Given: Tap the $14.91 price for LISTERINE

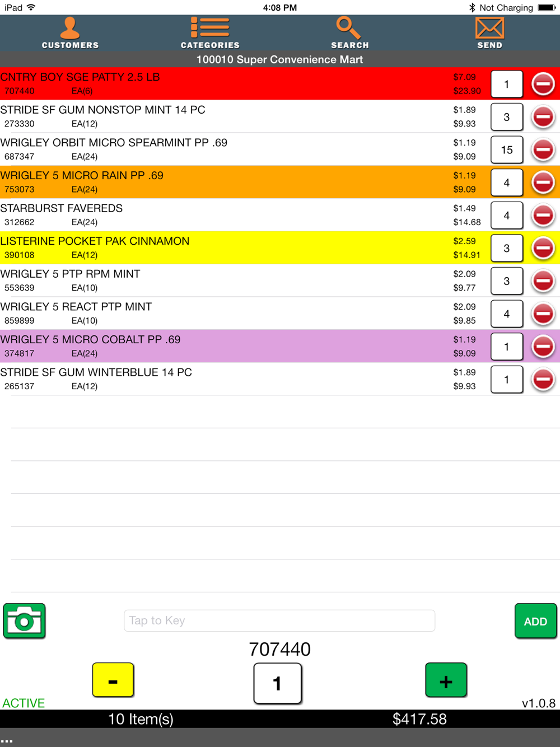Looking at the screenshot, I should pos(467,255).
